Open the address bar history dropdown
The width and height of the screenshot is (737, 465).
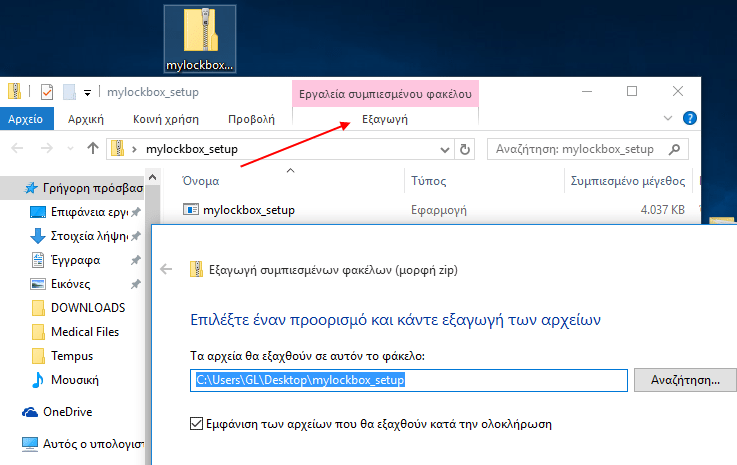[x=444, y=150]
